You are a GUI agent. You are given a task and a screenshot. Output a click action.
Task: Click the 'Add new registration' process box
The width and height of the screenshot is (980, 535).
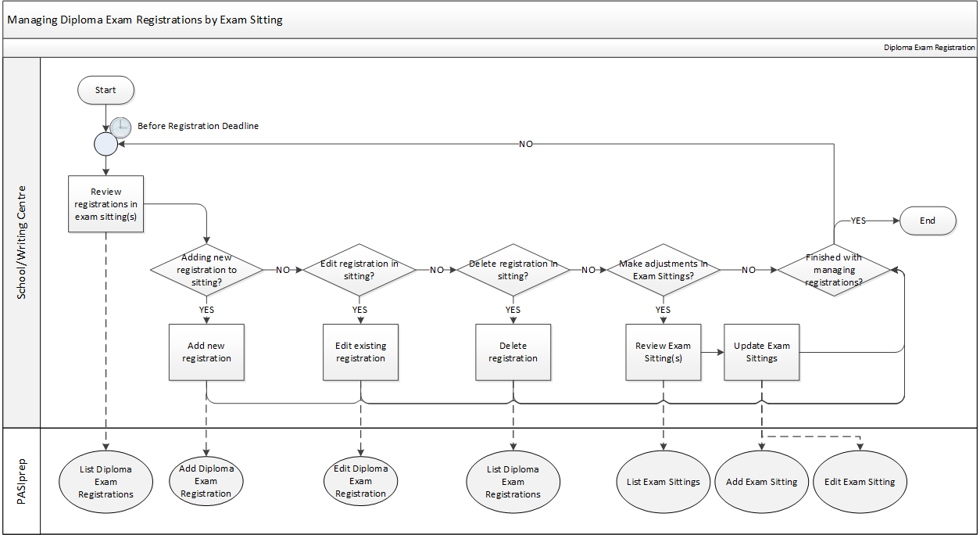pos(207,352)
